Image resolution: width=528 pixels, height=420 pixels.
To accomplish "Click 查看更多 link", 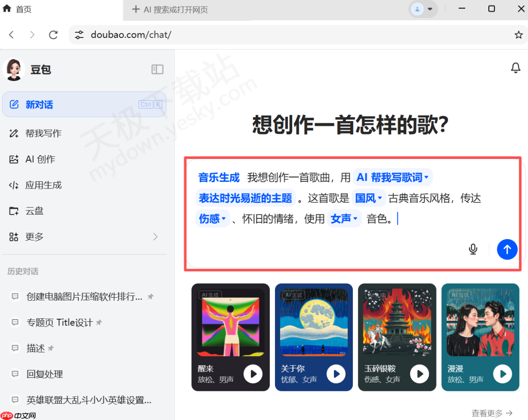I will pos(492,413).
